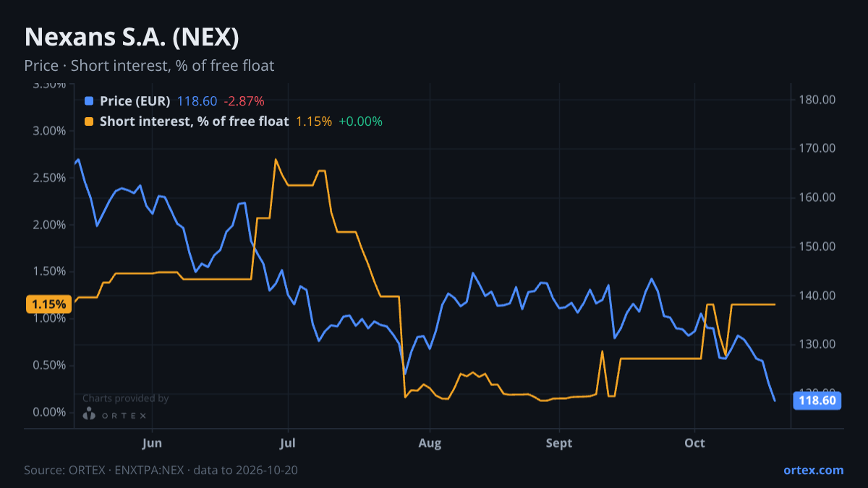
Task: Click the 118.60 value in the legend
Action: [x=197, y=101]
